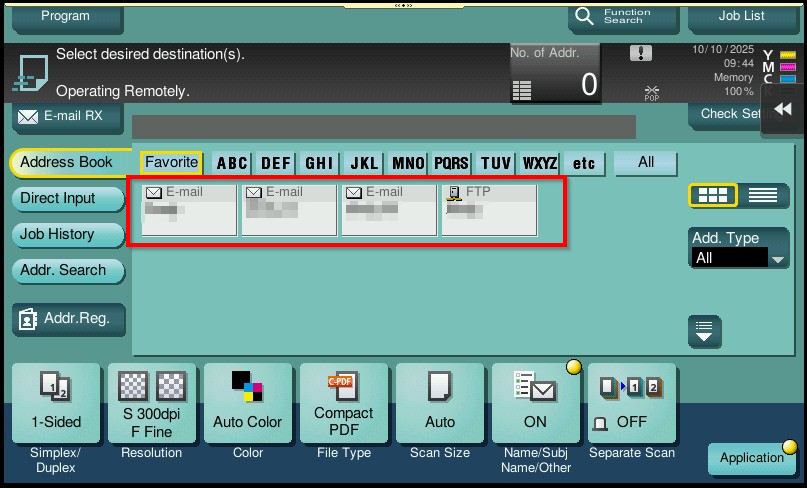
Task: Click the warning exclamation status icon
Action: pos(642,54)
